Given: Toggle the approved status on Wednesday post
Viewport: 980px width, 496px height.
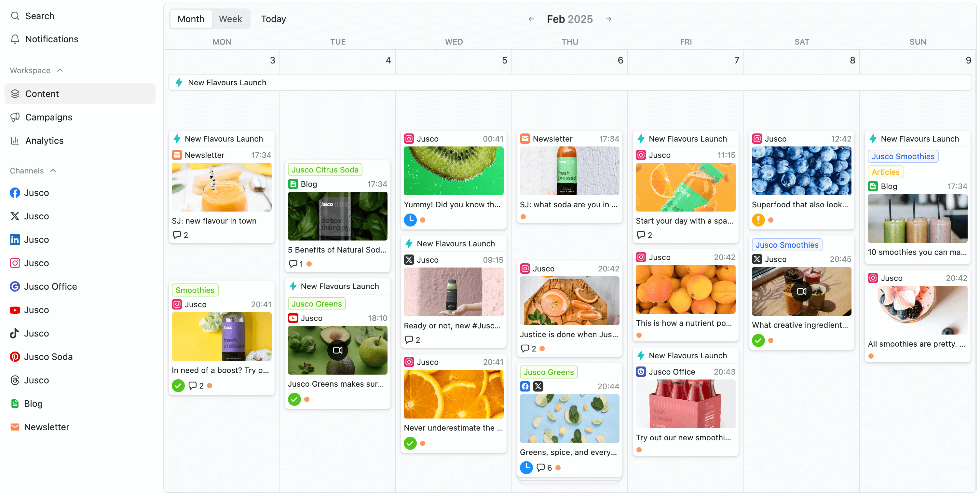Looking at the screenshot, I should coord(410,443).
